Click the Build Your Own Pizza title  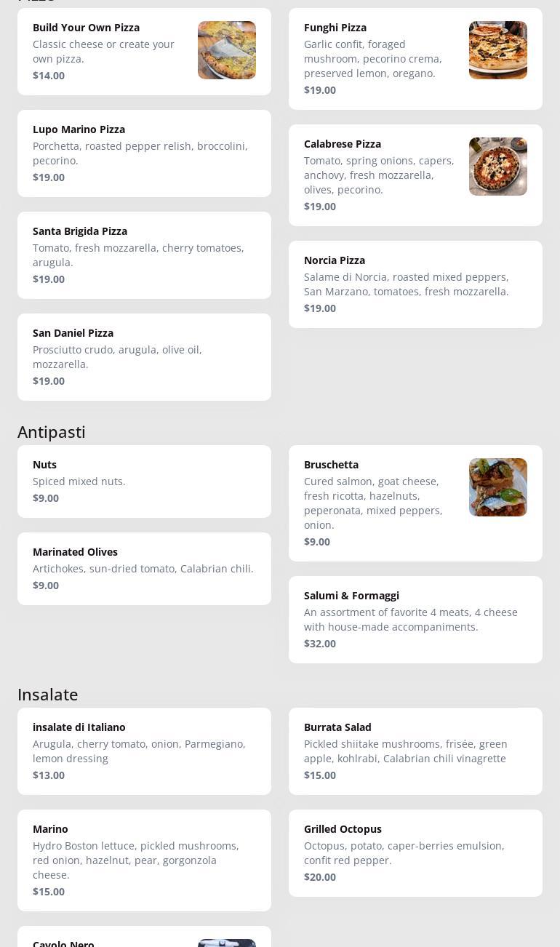(86, 28)
